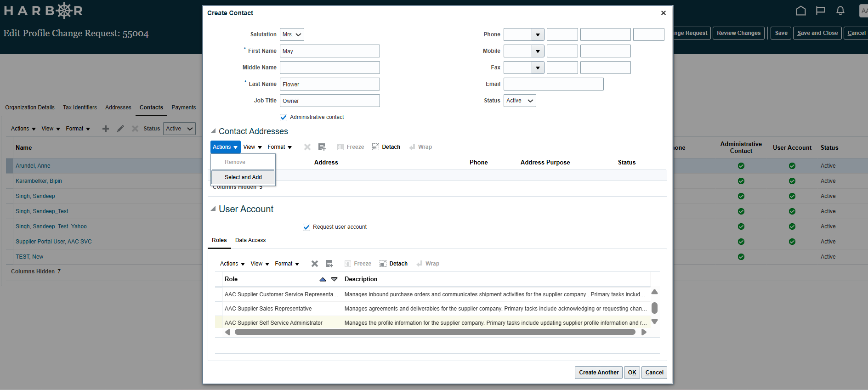Viewport: 868px width, 390px height.
Task: Select the AAC Supplier Sales Representative role row
Action: point(433,309)
